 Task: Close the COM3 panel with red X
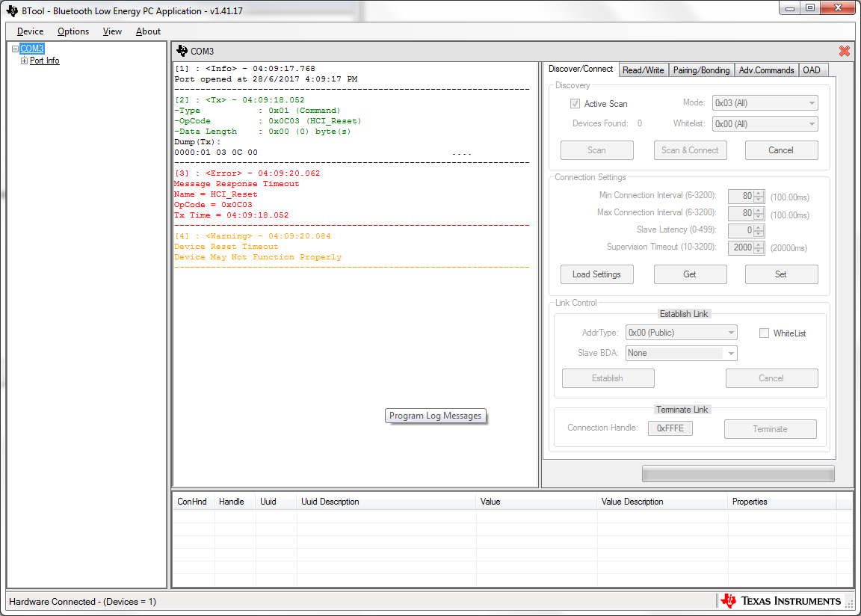[x=844, y=51]
